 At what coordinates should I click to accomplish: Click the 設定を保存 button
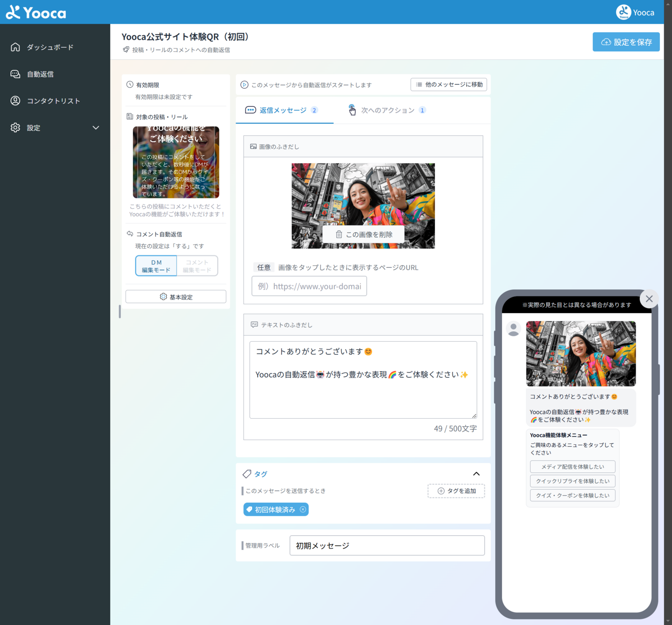626,42
